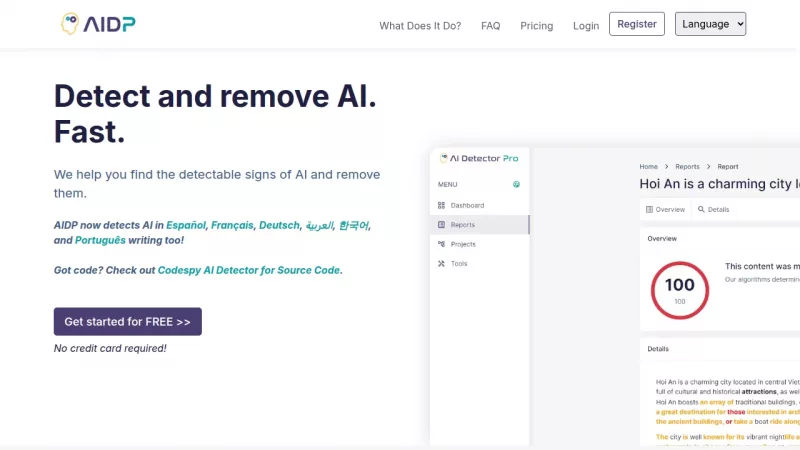Go to the FAQ section
This screenshot has width=800, height=450.
[490, 26]
